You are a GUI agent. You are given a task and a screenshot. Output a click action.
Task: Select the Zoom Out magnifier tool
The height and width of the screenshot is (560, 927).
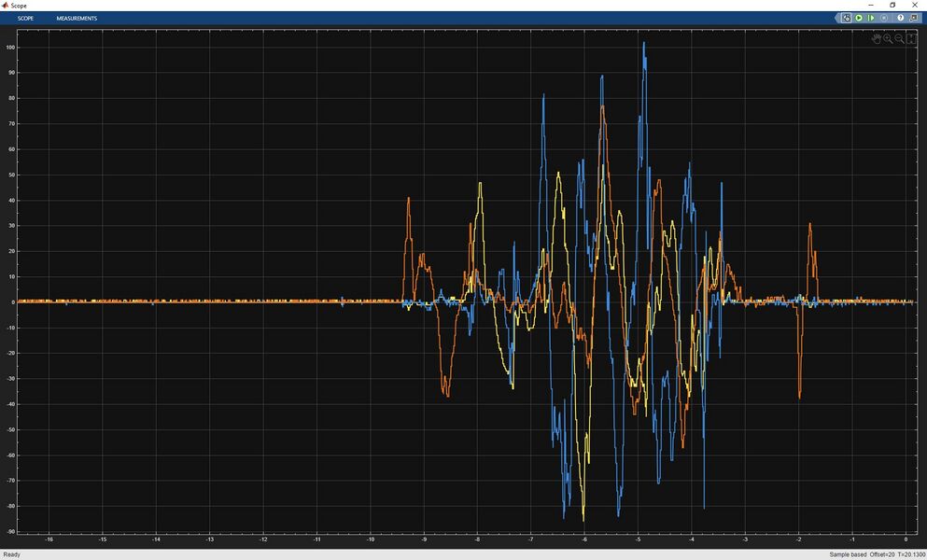click(899, 38)
